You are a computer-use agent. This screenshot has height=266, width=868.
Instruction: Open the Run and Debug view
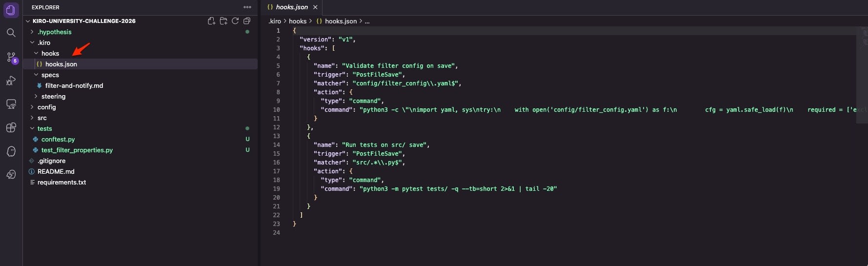click(11, 81)
